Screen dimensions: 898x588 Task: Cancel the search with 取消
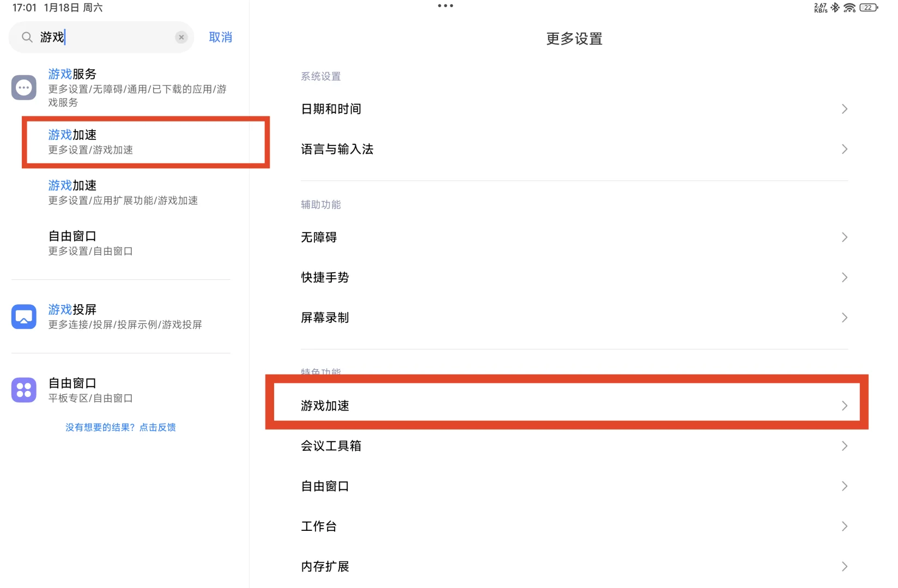(x=220, y=37)
